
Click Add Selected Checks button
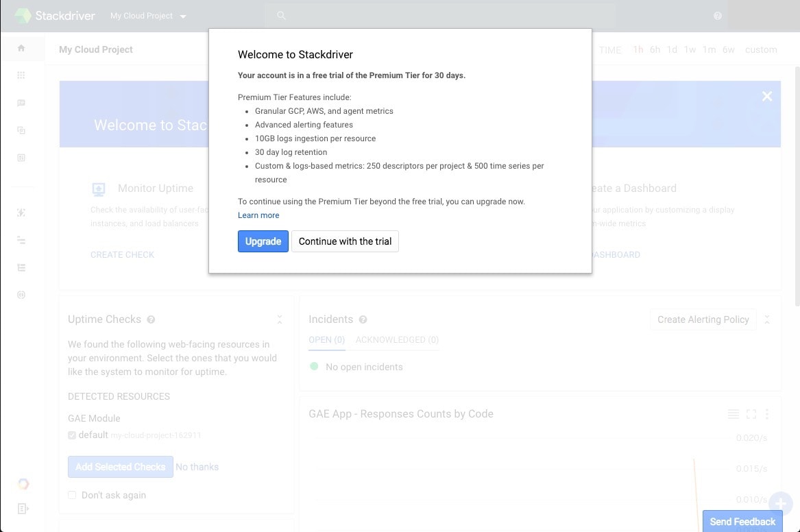(121, 467)
